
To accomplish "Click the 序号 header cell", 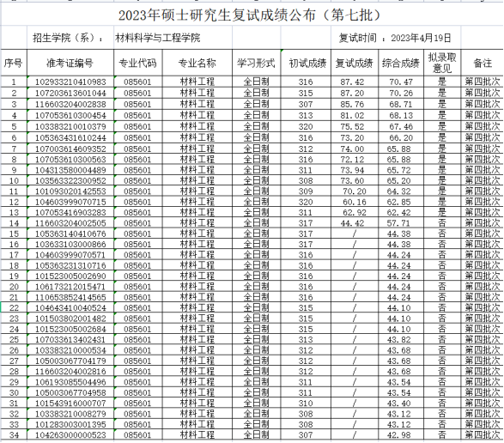I will [x=14, y=63].
